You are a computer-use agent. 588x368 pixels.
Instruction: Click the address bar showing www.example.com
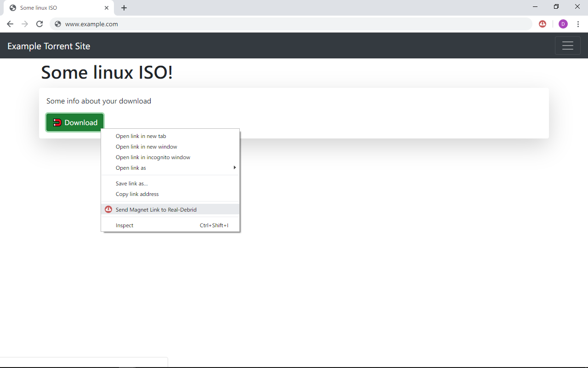(92, 24)
